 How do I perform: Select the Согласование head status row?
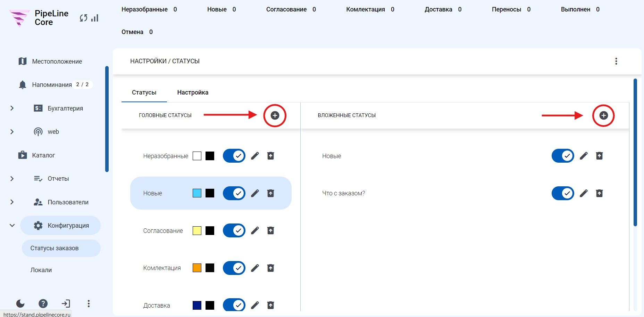pos(211,230)
